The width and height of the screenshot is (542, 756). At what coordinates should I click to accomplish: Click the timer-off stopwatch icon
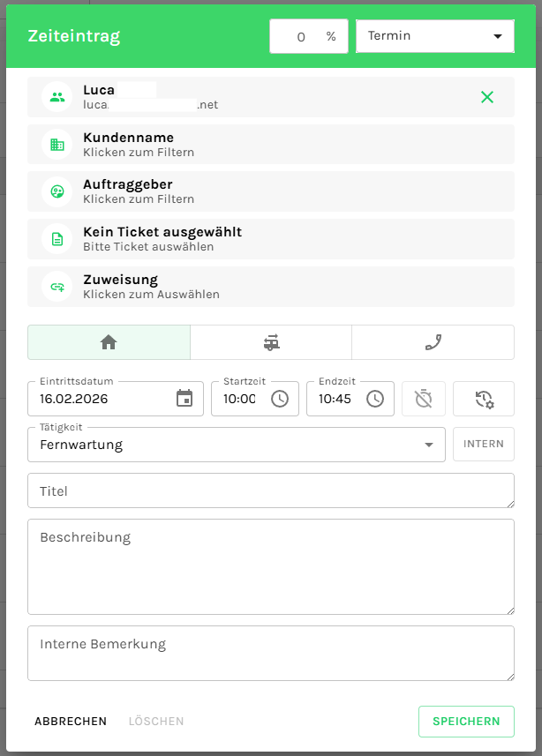424,399
